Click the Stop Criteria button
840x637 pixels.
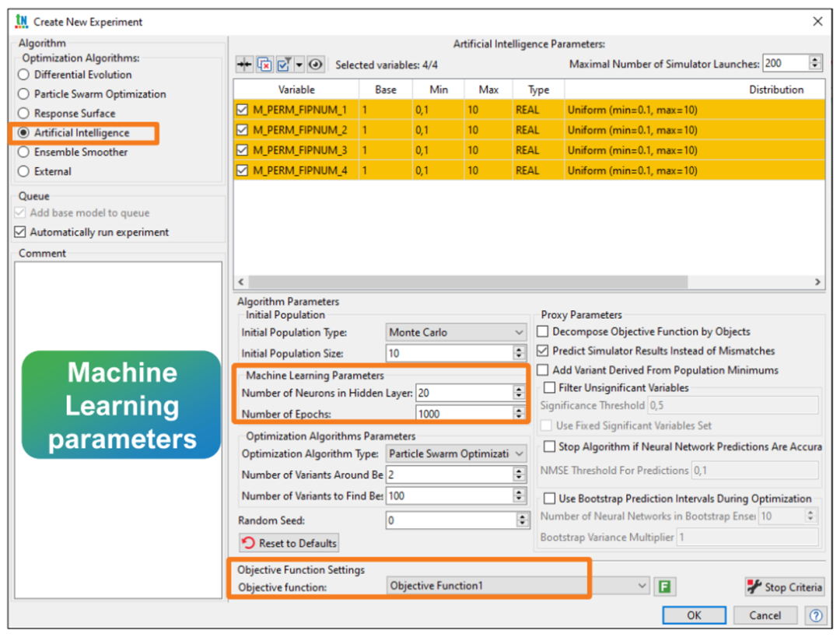coord(783,587)
